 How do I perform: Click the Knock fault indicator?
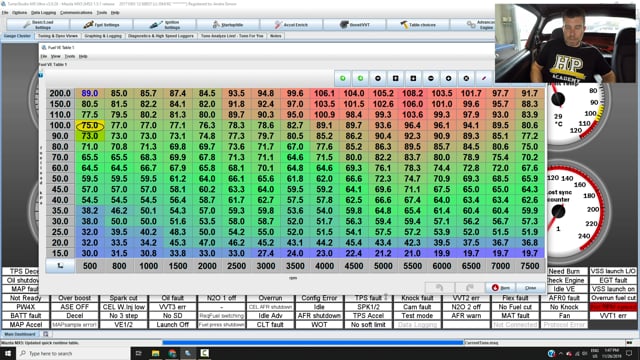coord(417,298)
